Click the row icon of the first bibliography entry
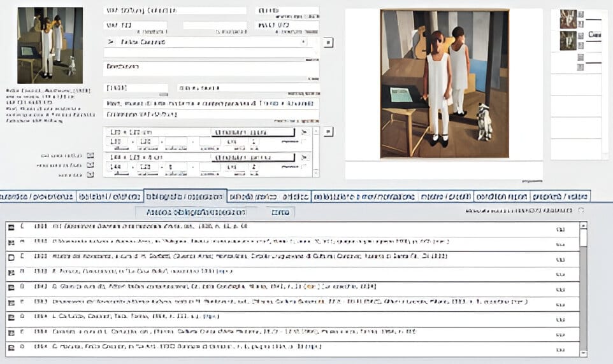Image resolution: width=613 pixels, height=364 pixels. point(10,227)
